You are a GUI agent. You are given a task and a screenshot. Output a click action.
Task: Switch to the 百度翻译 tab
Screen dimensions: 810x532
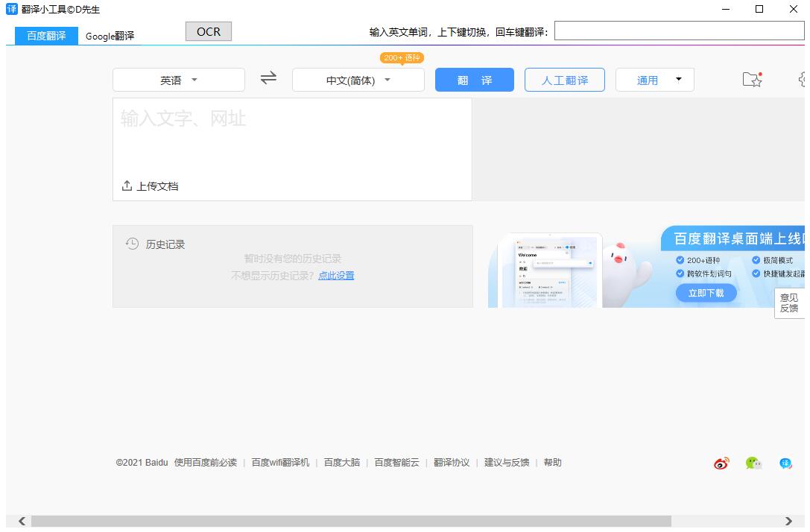coord(46,36)
